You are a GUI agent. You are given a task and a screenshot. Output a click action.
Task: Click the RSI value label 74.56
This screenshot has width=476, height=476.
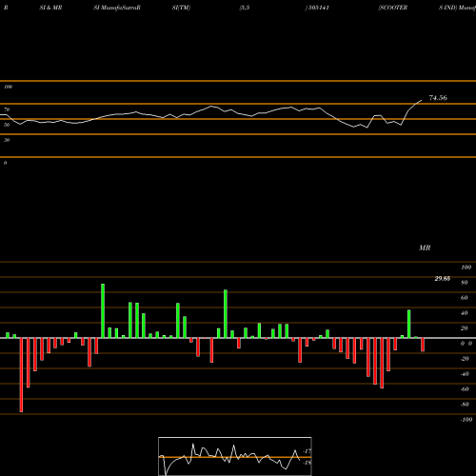point(438,98)
